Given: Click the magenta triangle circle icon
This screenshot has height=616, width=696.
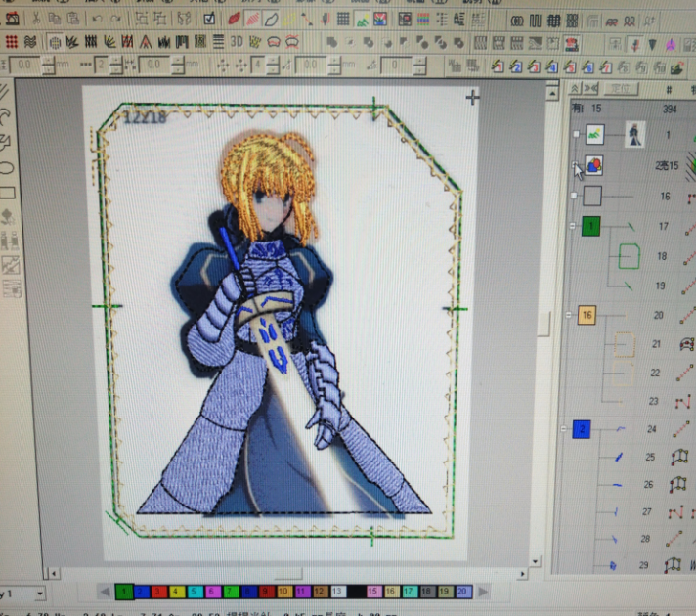Looking at the screenshot, I should pyautogui.click(x=671, y=44).
